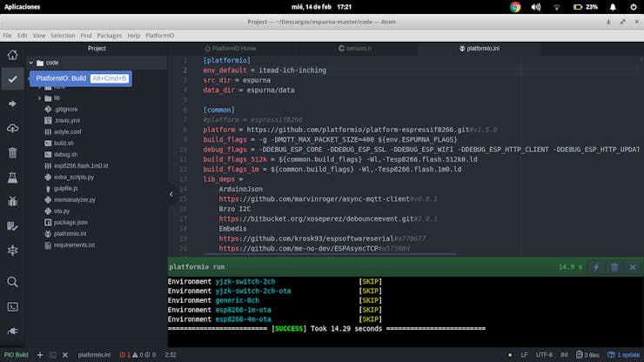Click the PIO Build status bar button
The image size is (644, 362).
(16, 355)
